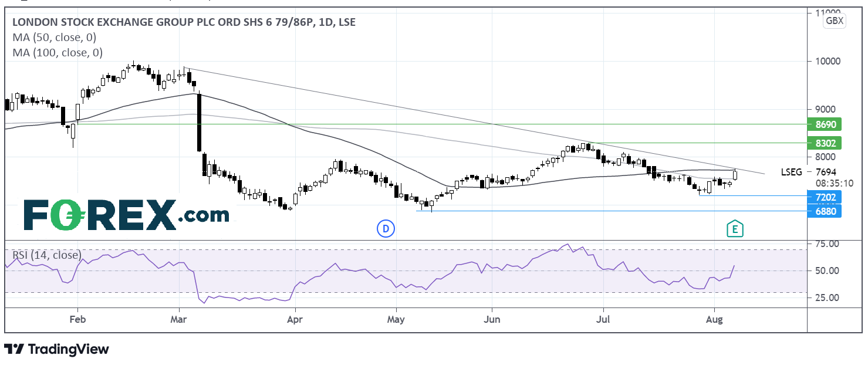Open the GBX currency selector
This screenshot has width=868, height=365.
(x=834, y=21)
